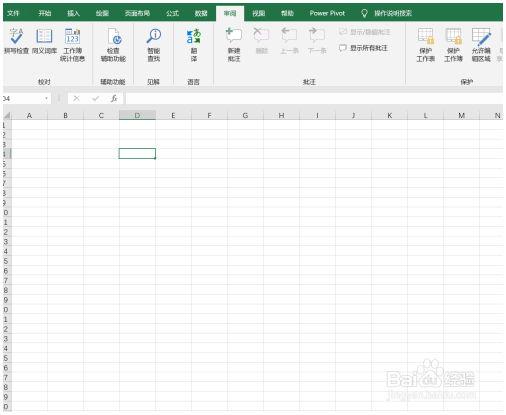The height and width of the screenshot is (415, 506).
Task: Click 保护工作簿 protect workbook icon
Action: coord(453,45)
